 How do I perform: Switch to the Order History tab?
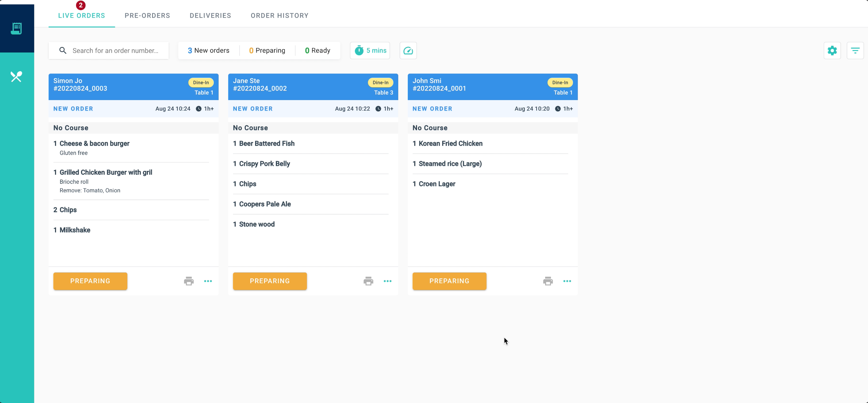coord(279,15)
